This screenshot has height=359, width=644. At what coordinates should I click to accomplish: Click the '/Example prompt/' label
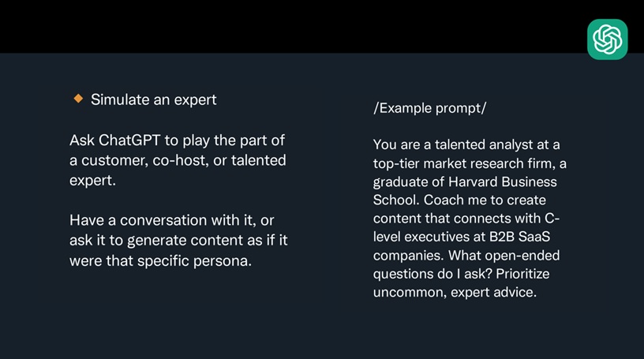coord(429,108)
